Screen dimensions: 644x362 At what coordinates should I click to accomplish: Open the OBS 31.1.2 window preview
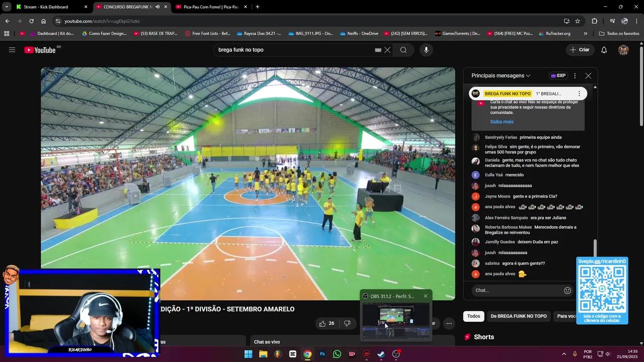396,321
